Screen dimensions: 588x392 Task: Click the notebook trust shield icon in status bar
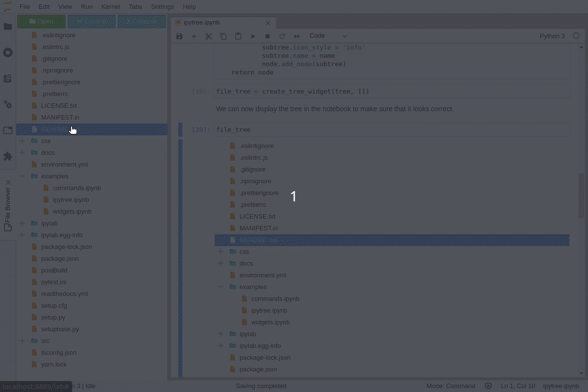[488, 386]
